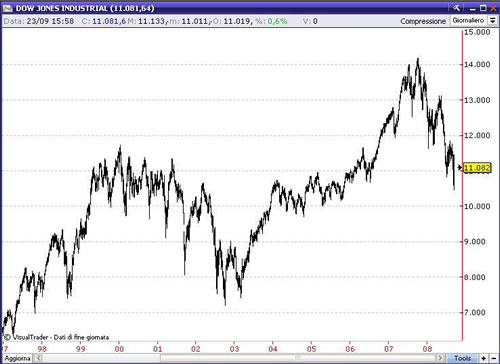Click the 05 year label on time axis
Image resolution: width=500 pixels, height=364 pixels.
click(311, 349)
